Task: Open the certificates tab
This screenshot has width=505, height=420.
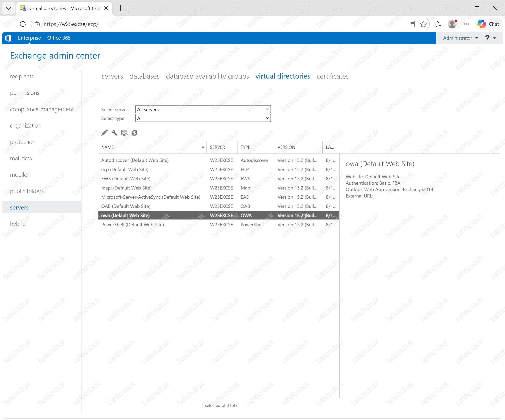Action: 333,76
